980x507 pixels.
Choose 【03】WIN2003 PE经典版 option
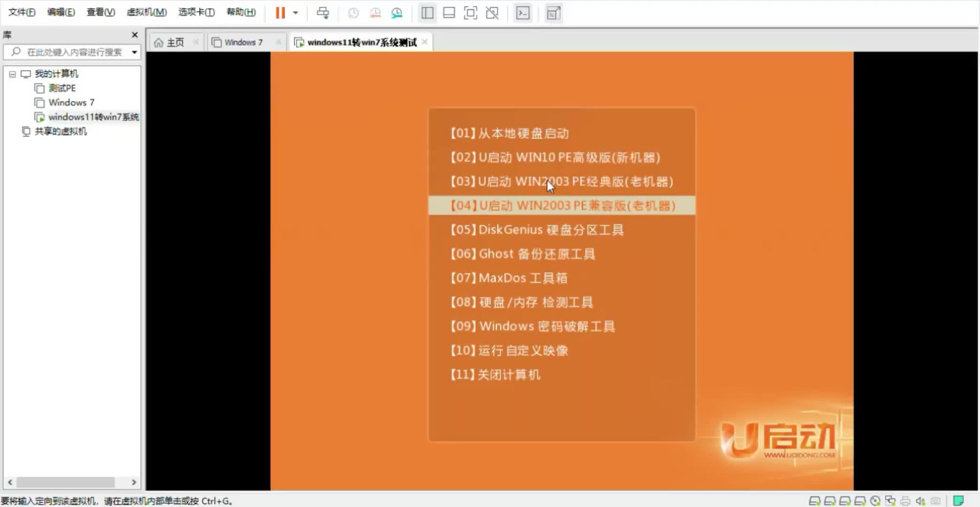point(562,181)
